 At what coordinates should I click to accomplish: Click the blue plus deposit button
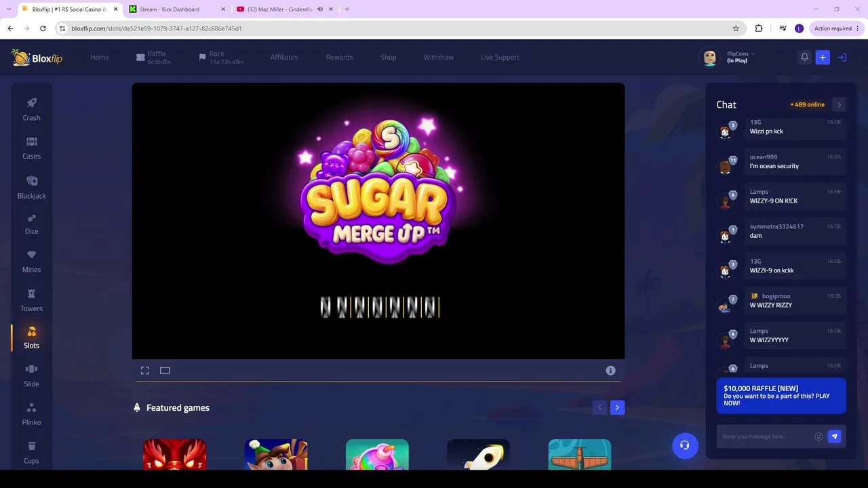click(x=823, y=58)
